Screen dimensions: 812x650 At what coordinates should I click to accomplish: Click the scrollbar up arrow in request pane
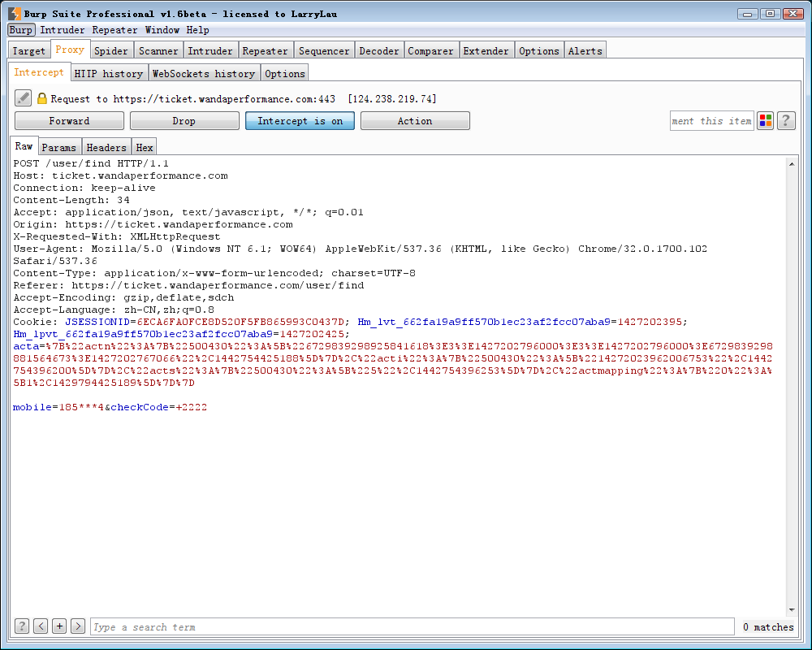(791, 164)
